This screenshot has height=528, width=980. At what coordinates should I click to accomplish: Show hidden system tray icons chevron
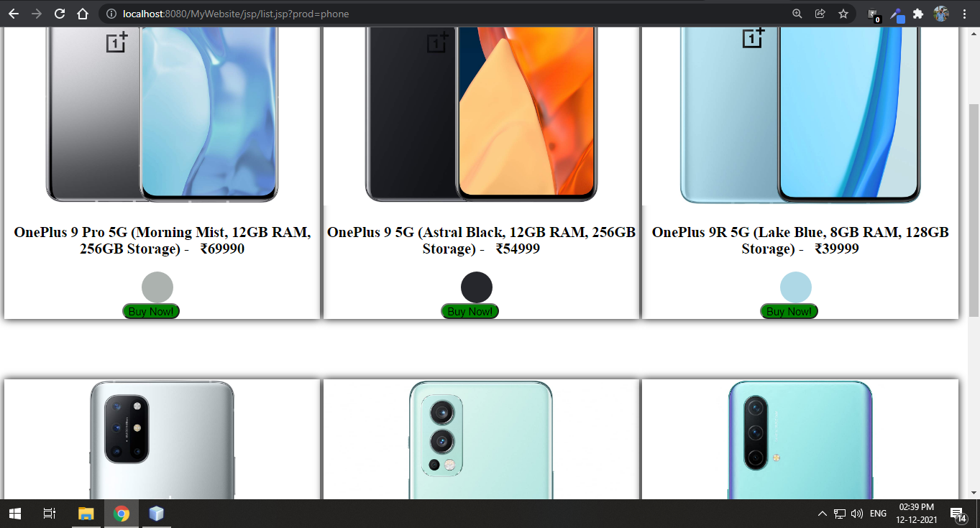point(822,514)
